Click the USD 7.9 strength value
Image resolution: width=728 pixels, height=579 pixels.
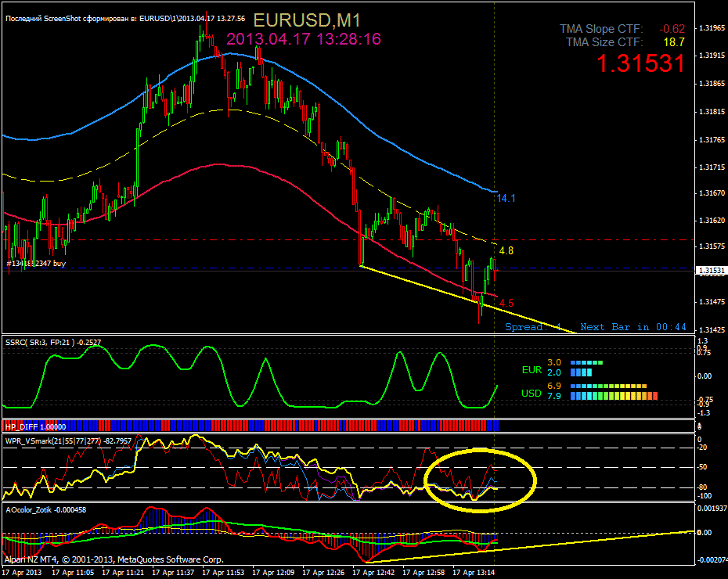(x=554, y=396)
